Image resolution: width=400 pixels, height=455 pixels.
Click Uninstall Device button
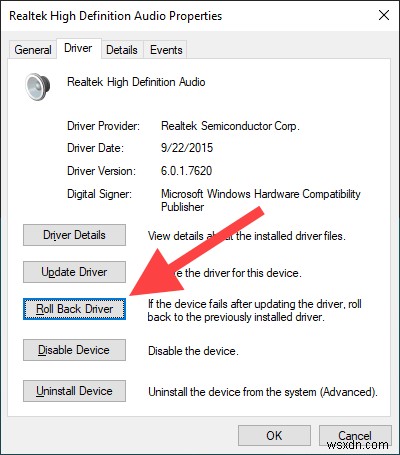click(x=74, y=391)
